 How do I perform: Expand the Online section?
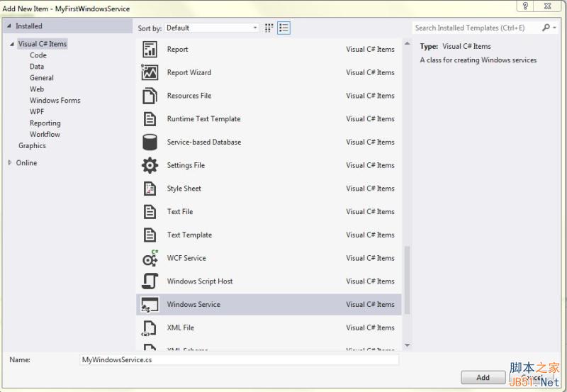pos(10,163)
